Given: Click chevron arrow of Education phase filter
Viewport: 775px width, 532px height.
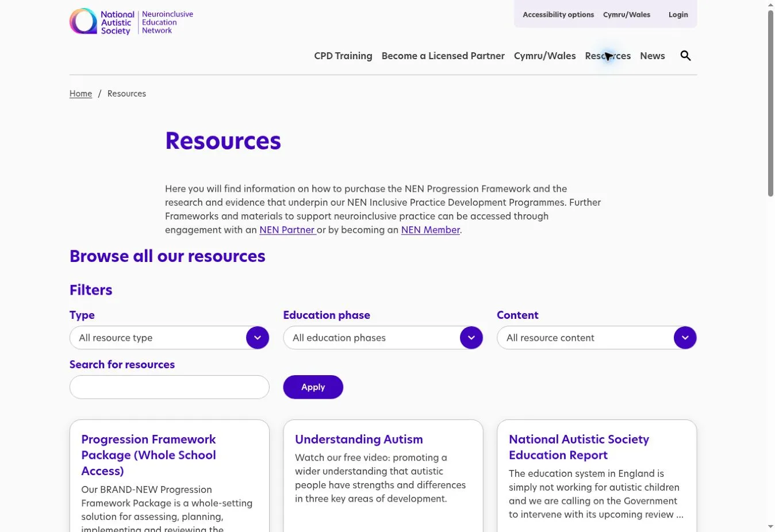Looking at the screenshot, I should tap(471, 338).
